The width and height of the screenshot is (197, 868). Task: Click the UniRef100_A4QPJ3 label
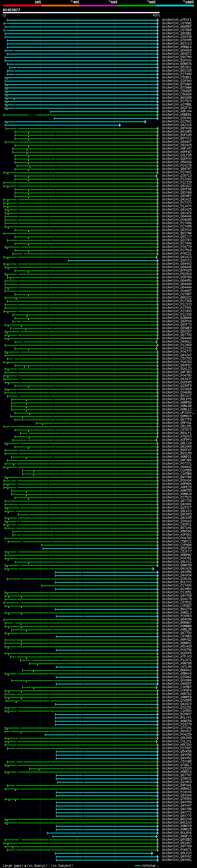click(176, 836)
